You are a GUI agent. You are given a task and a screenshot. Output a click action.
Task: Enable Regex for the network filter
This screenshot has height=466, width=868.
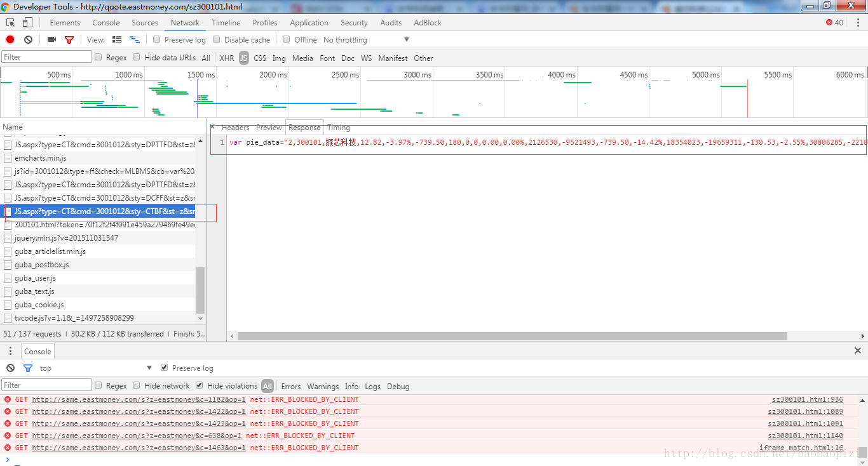pyautogui.click(x=98, y=57)
